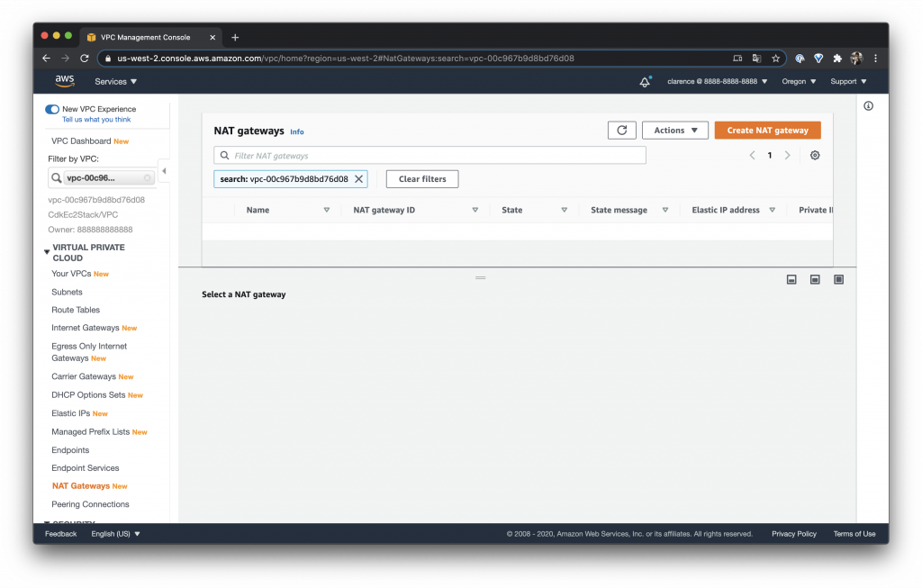This screenshot has height=588, width=922.
Task: Collapse the left navigation sidebar
Action: (164, 171)
